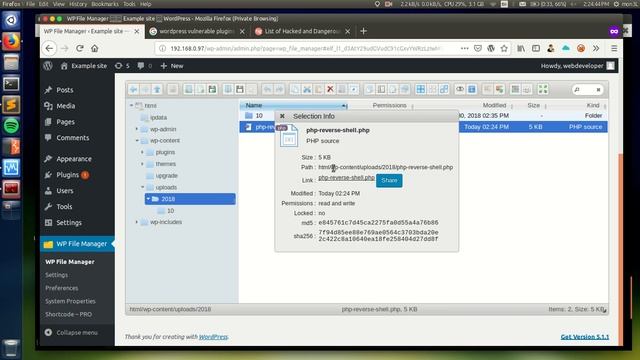Select all files with toolbar icon
Viewport: 640px width, 360px height.
(x=420, y=89)
